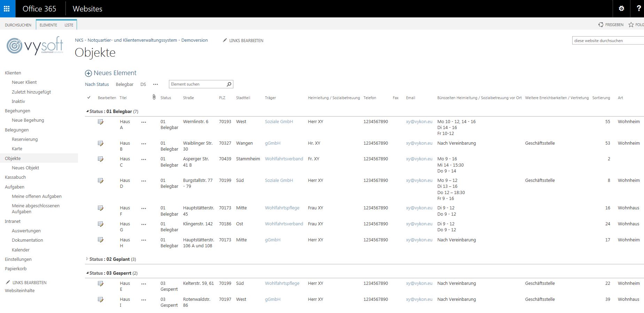
Task: Open Kassabuch in the left navigation
Action: (15, 177)
